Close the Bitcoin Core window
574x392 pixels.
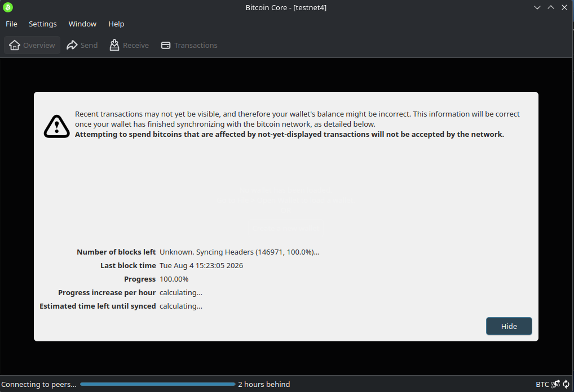click(564, 7)
